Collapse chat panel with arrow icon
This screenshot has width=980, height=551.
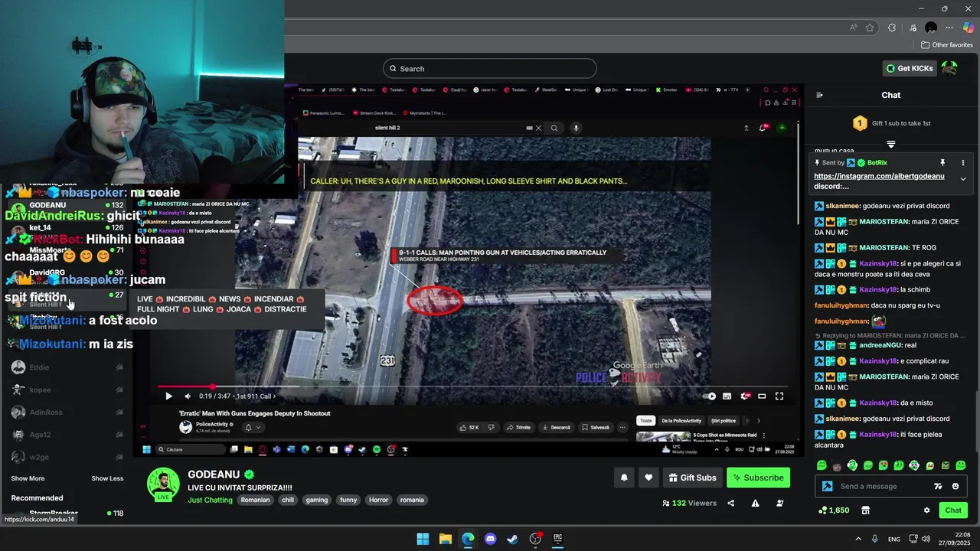(x=819, y=95)
